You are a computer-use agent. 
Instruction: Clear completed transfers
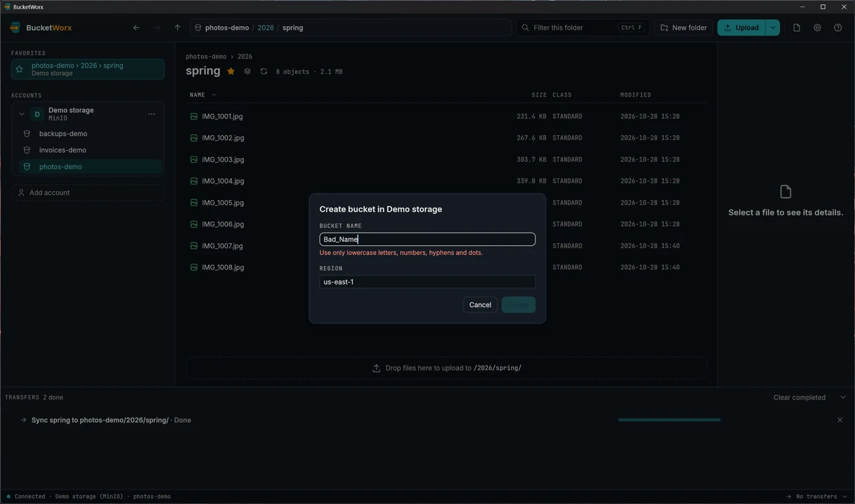(x=799, y=397)
